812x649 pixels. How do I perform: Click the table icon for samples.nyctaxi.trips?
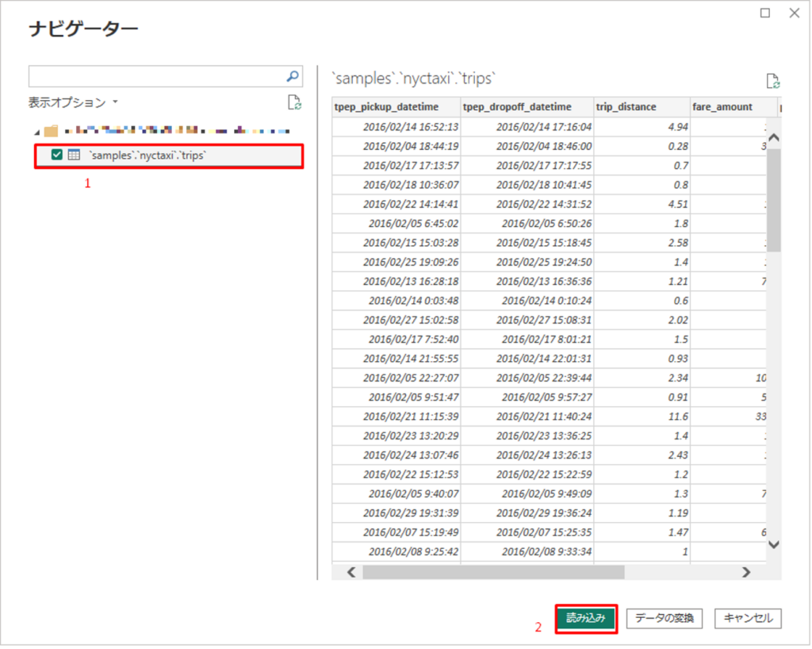[x=74, y=156]
